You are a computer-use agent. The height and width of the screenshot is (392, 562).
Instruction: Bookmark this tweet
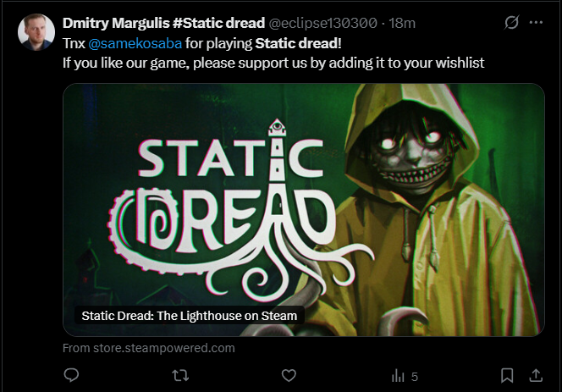point(507,376)
